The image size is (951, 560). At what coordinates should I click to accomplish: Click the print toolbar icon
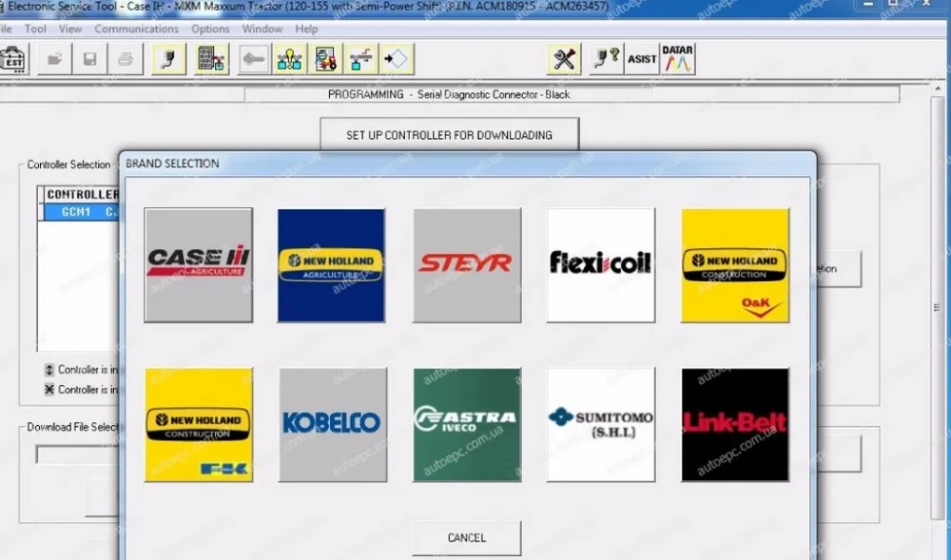tap(126, 59)
